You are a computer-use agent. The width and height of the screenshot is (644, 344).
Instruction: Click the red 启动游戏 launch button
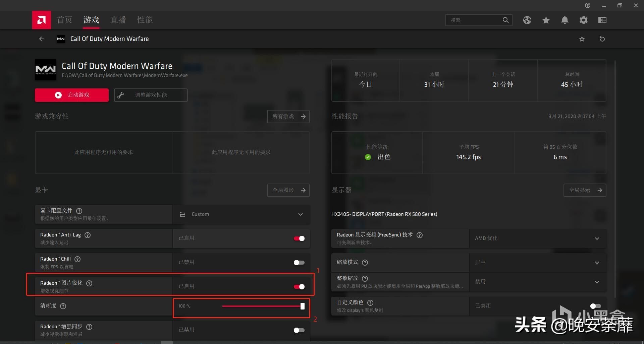coord(72,95)
